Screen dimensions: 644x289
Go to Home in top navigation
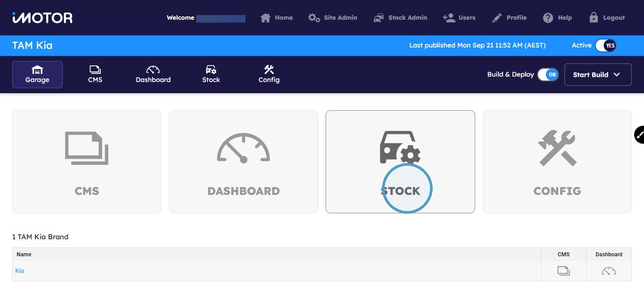click(x=276, y=18)
